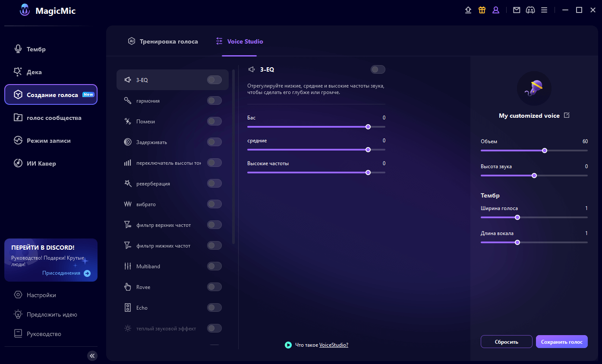The height and width of the screenshot is (364, 602).
Task: Click the upload icon in title bar
Action: 468,10
